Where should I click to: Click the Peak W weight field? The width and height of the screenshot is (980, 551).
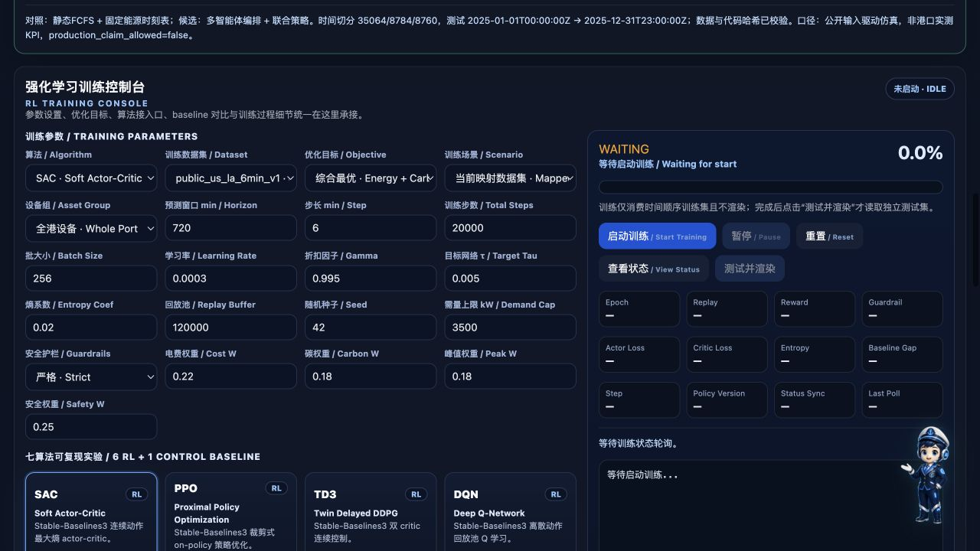tap(510, 377)
